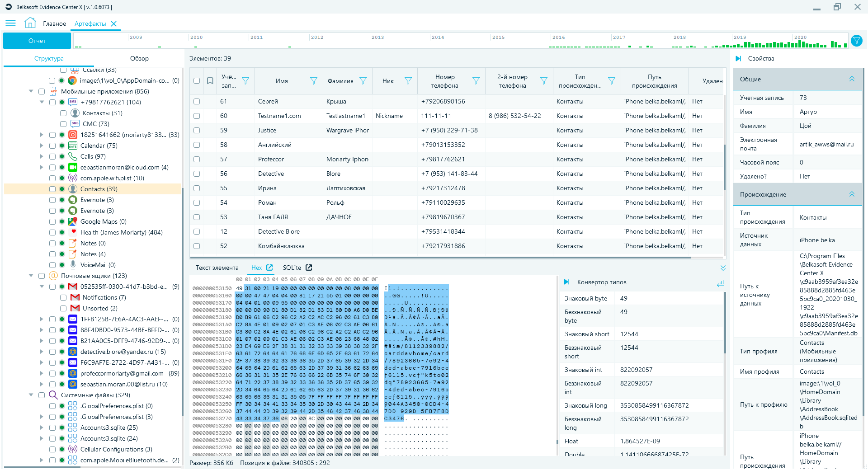Filter the Фамилия column

tap(363, 81)
